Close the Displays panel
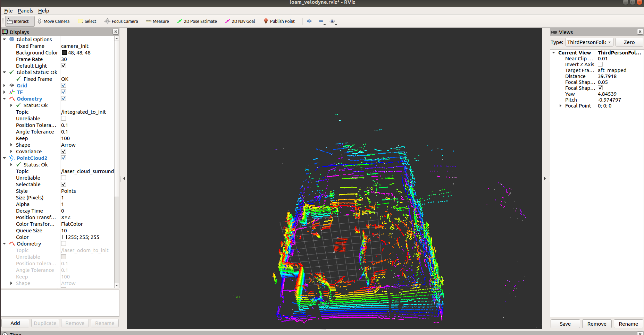 click(116, 32)
